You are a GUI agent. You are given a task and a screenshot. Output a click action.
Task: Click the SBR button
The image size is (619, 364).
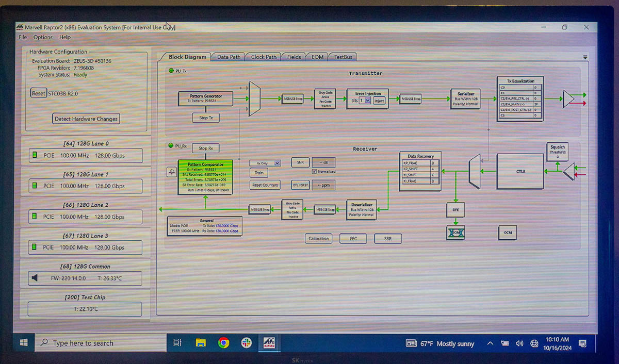coord(388,238)
